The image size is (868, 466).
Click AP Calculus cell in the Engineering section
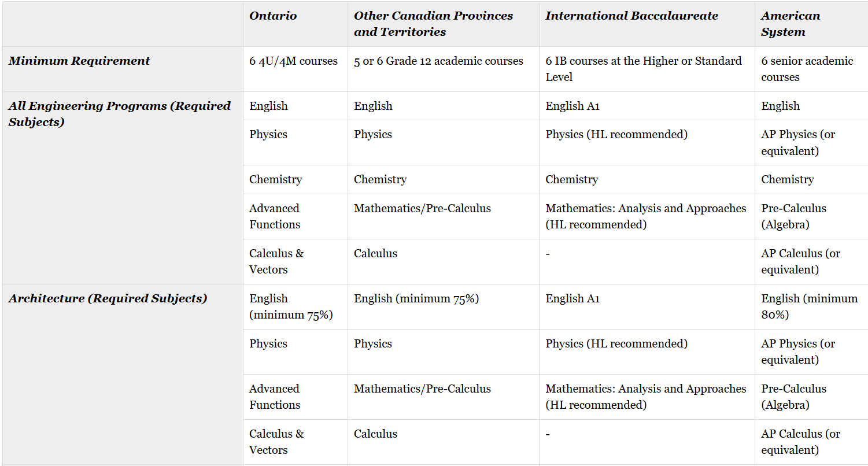(x=800, y=261)
